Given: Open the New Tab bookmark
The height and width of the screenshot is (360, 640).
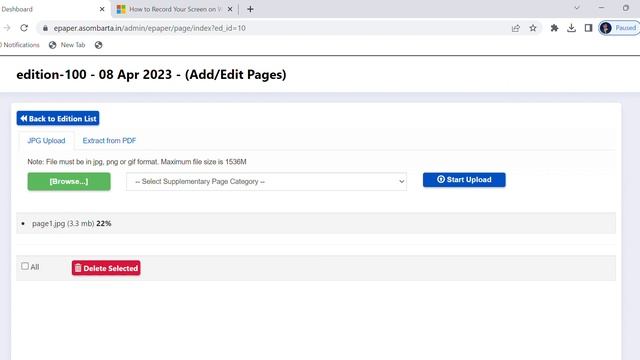Looking at the screenshot, I should (67, 45).
